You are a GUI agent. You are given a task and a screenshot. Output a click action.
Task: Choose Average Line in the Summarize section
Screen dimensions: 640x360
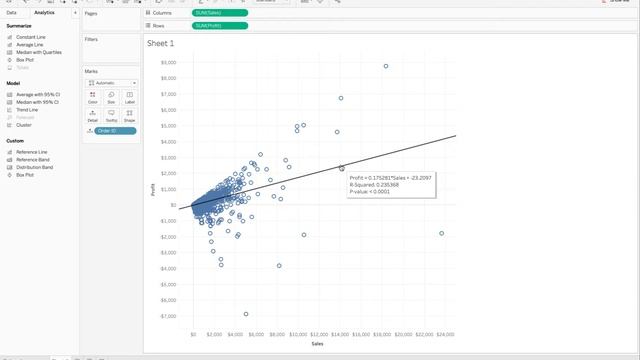click(x=29, y=45)
